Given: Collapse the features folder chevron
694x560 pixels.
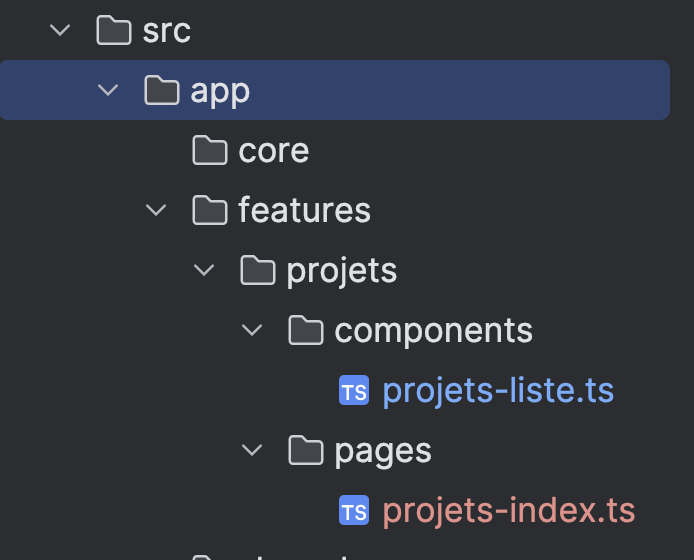Looking at the screenshot, I should [x=156, y=211].
